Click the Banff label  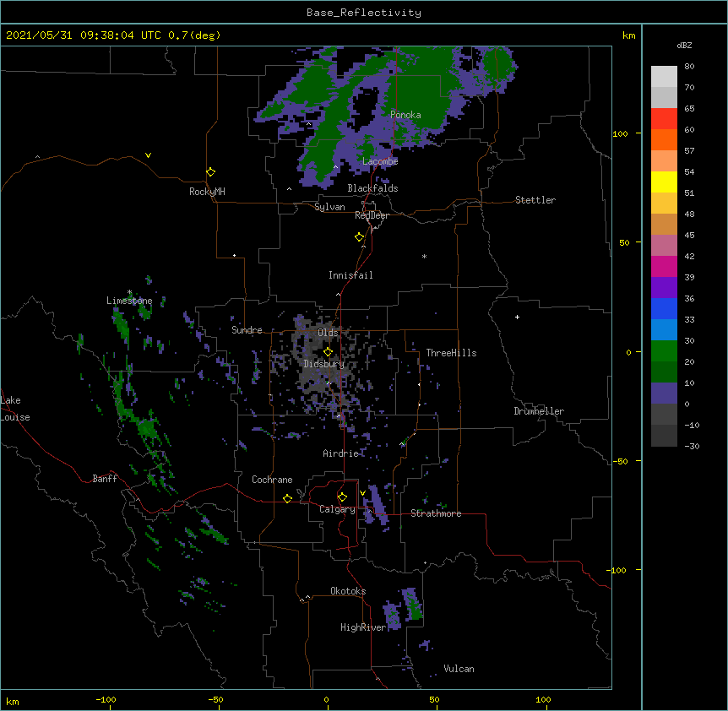click(105, 479)
